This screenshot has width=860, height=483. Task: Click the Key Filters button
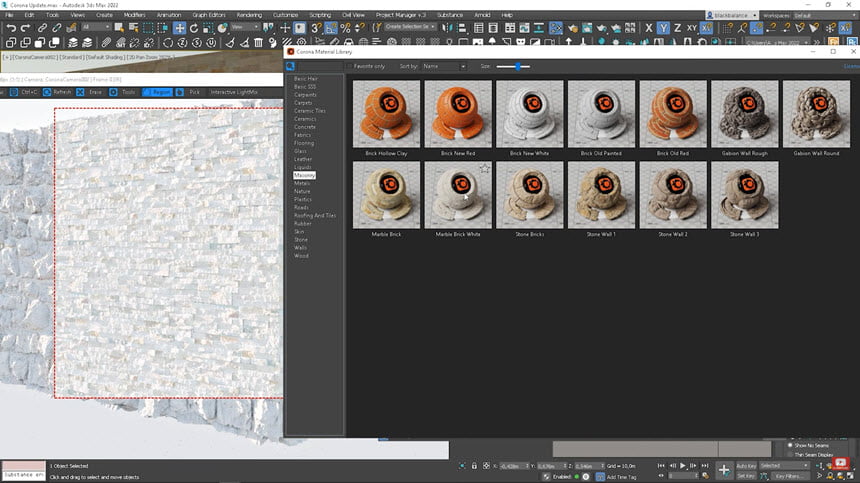point(788,476)
